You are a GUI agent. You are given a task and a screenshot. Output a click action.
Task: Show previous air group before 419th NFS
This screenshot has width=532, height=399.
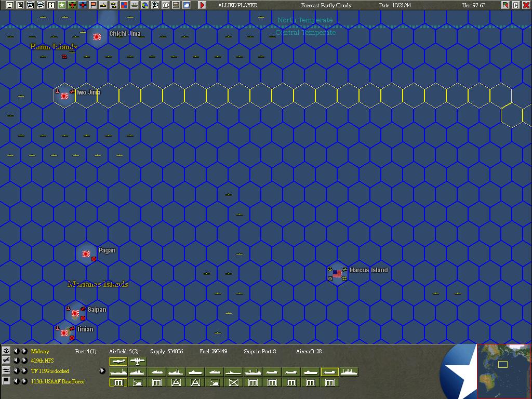coord(16,361)
